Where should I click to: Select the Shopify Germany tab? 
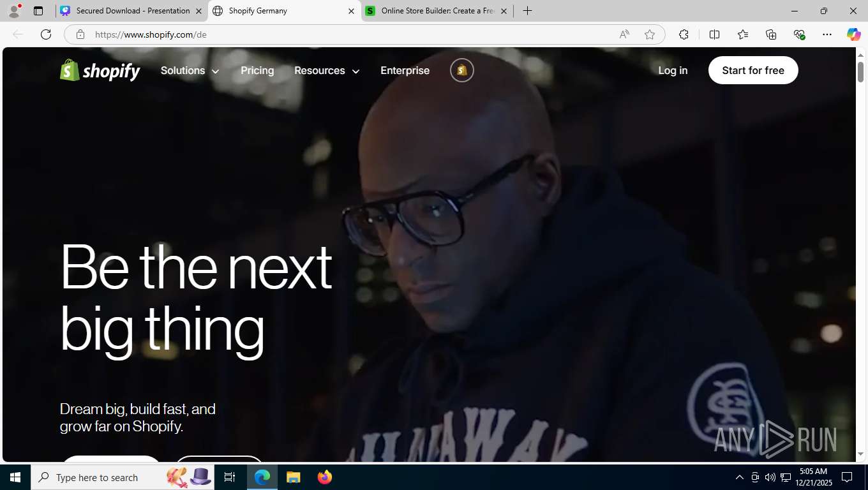(284, 11)
